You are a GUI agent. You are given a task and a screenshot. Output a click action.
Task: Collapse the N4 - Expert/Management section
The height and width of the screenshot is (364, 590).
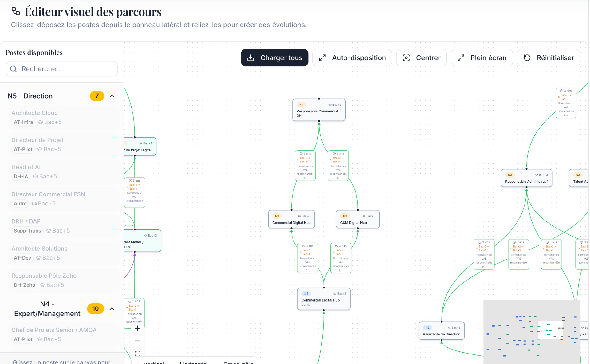pyautogui.click(x=112, y=309)
